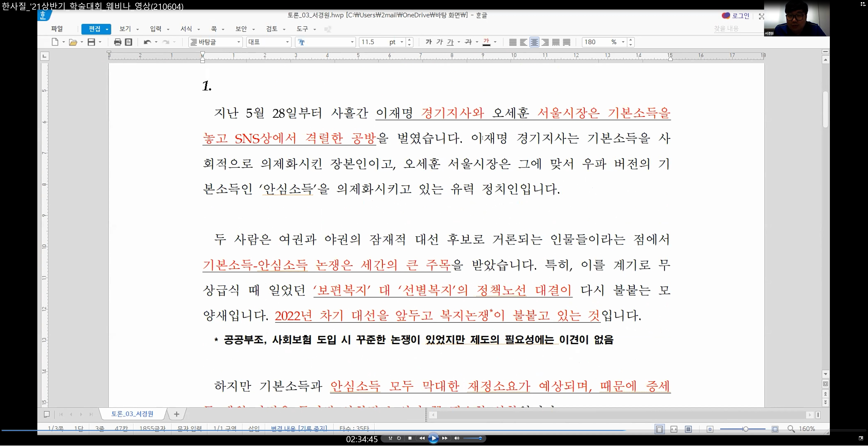Screen dimensions: 868x446
Task: Open the 보안 menu
Action: 241,29
